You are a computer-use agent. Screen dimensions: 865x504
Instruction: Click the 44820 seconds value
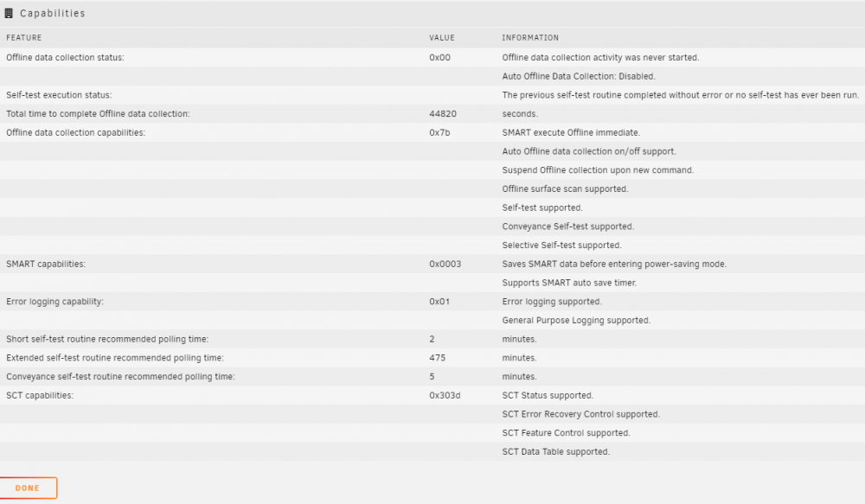point(442,113)
